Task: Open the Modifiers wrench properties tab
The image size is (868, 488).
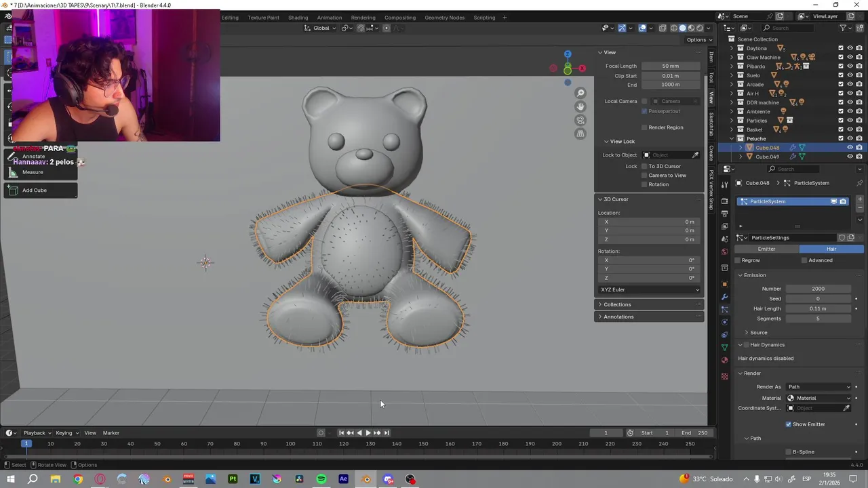Action: (724, 297)
